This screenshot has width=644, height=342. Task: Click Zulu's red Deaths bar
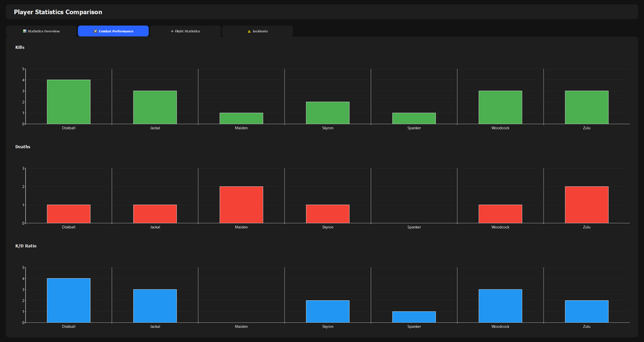pyautogui.click(x=587, y=205)
